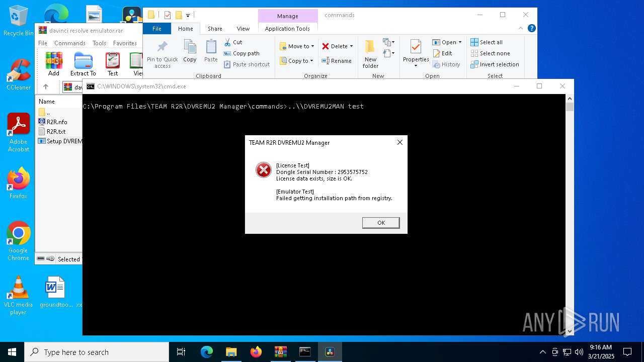Select R2R.nfo in the archive list
This screenshot has width=644, height=362.
[53, 122]
